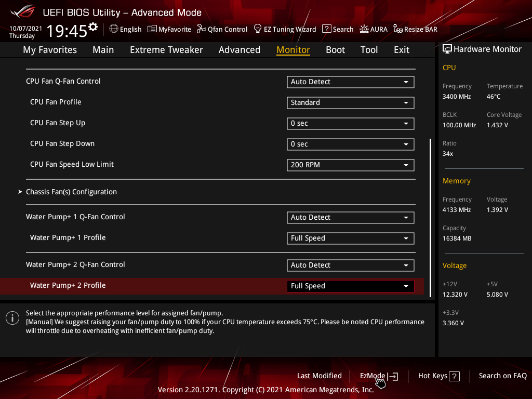This screenshot has height=399, width=532.
Task: Click the Ratio value 34x
Action: click(447, 154)
